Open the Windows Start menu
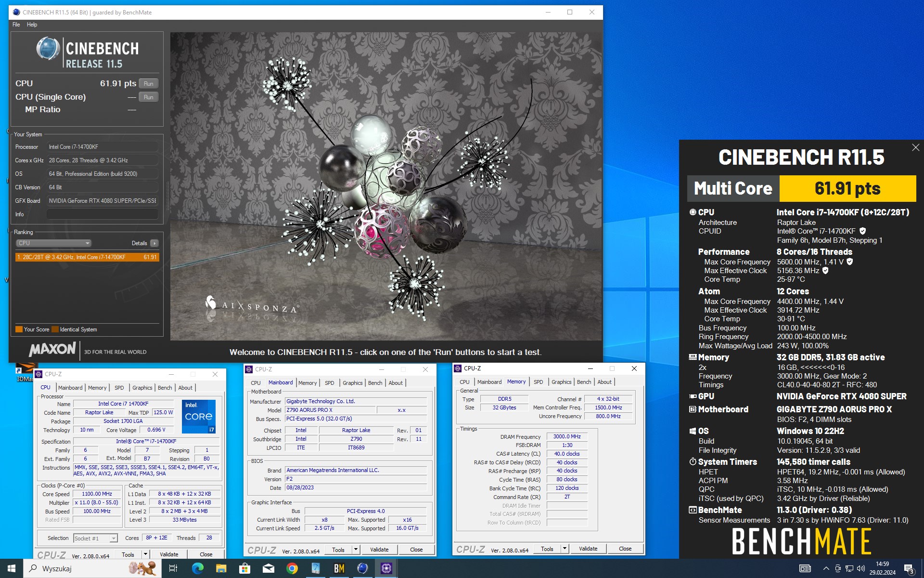 (x=12, y=568)
